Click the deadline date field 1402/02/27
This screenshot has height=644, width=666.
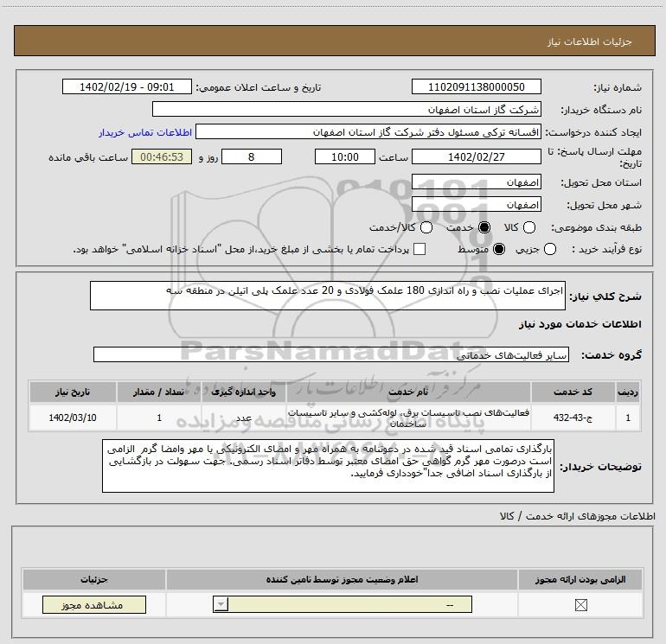point(476,156)
